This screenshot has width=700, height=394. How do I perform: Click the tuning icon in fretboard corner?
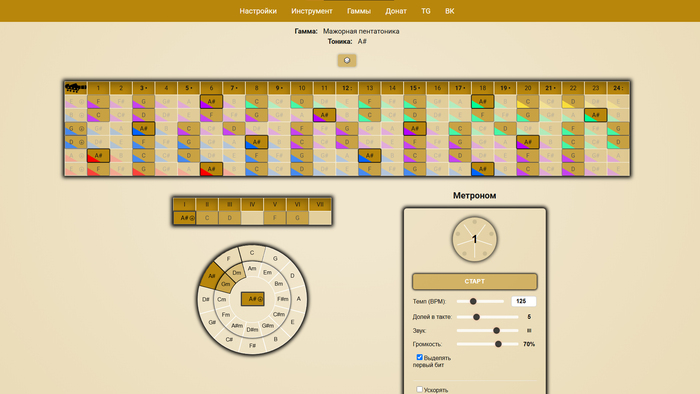[x=75, y=87]
